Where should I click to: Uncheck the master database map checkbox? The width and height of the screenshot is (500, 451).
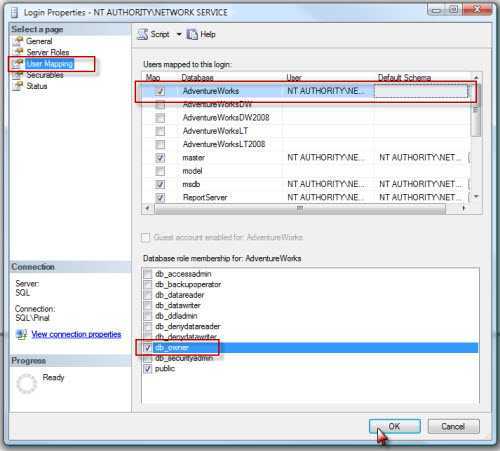(160, 157)
